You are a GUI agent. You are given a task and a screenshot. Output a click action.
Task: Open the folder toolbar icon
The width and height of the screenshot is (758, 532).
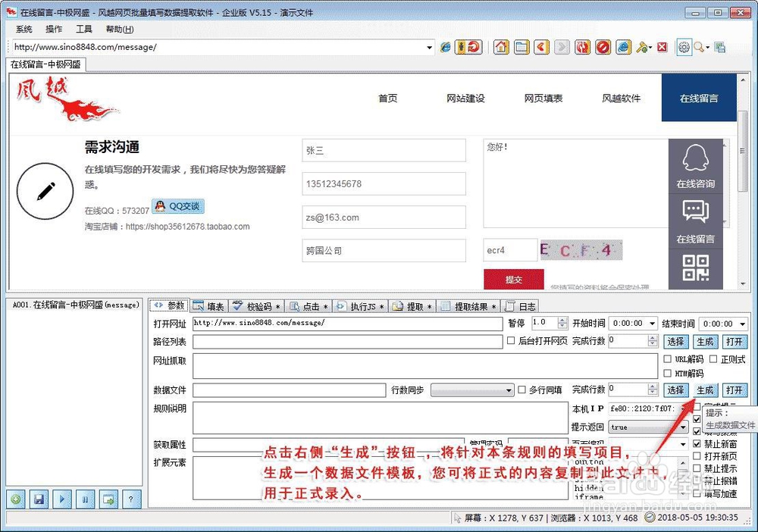(x=522, y=47)
